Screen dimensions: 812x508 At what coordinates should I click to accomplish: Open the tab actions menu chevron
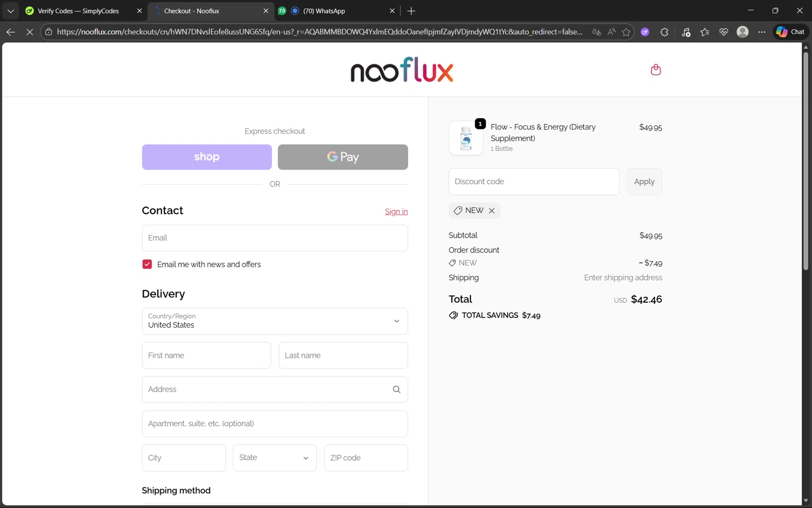pyautogui.click(x=10, y=11)
